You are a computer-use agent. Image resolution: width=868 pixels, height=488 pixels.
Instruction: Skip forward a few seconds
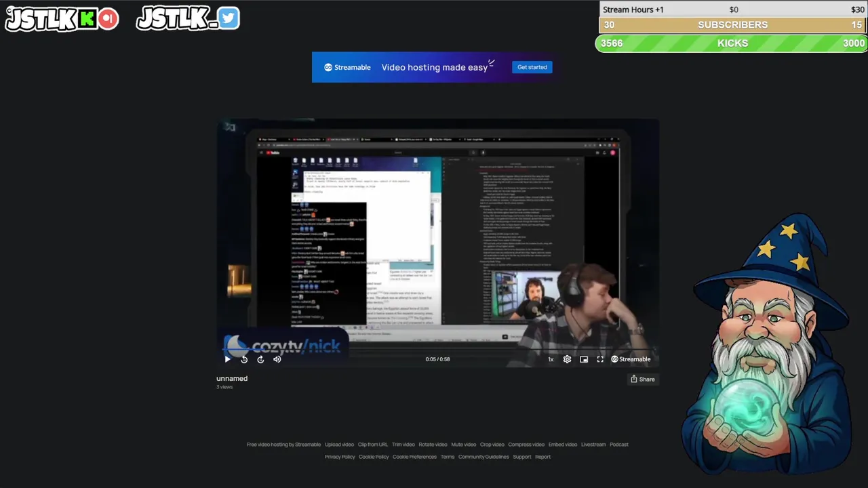260,359
